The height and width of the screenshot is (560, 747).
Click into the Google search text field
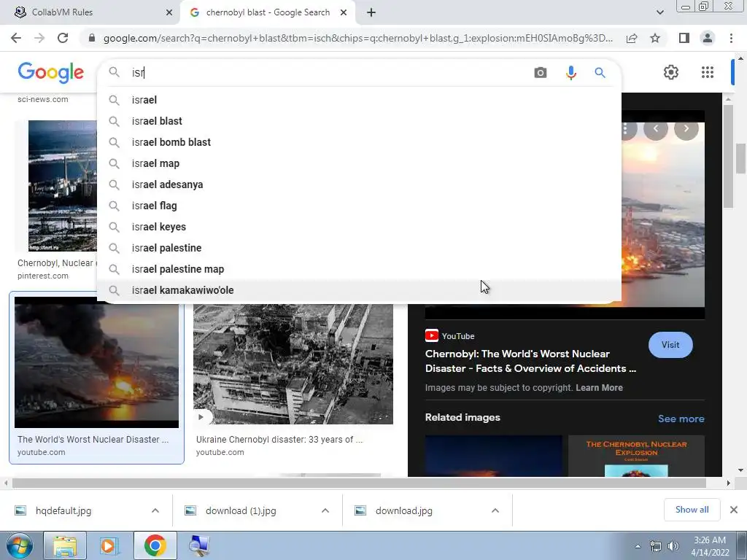[x=329, y=72]
